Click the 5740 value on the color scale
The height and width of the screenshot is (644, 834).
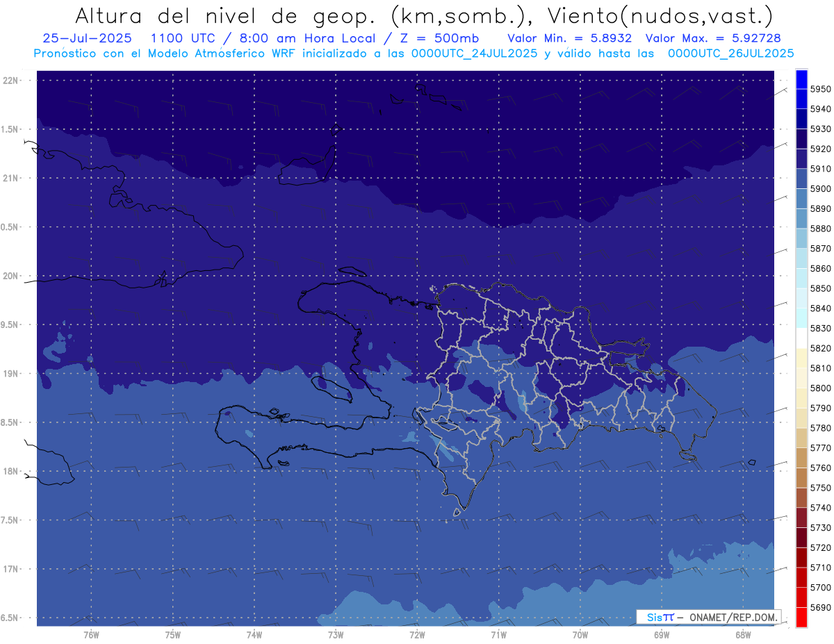[x=821, y=508]
